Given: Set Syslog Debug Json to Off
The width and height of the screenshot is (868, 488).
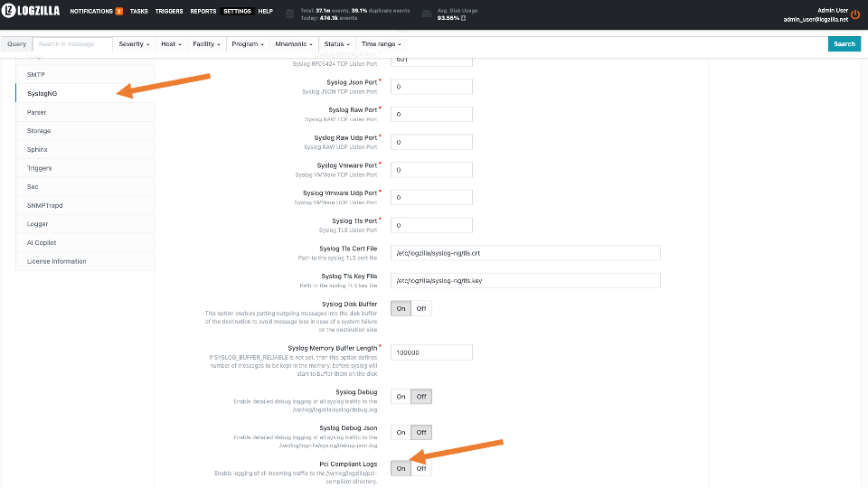Looking at the screenshot, I should (421, 433).
